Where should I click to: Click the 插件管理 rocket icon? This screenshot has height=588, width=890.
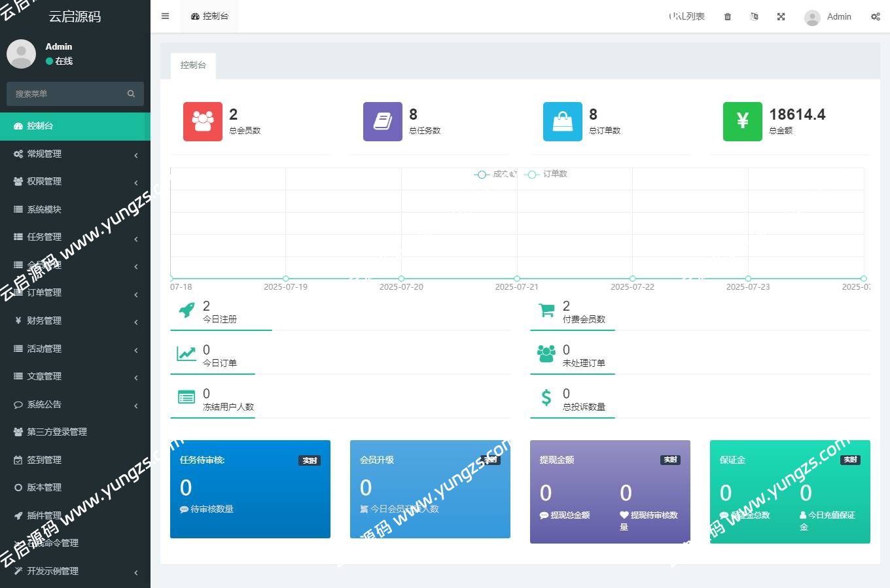(18, 515)
